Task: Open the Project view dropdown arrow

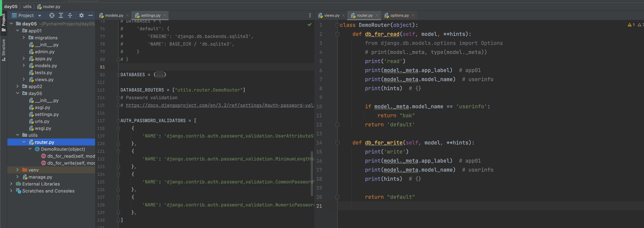Action: (x=40, y=16)
